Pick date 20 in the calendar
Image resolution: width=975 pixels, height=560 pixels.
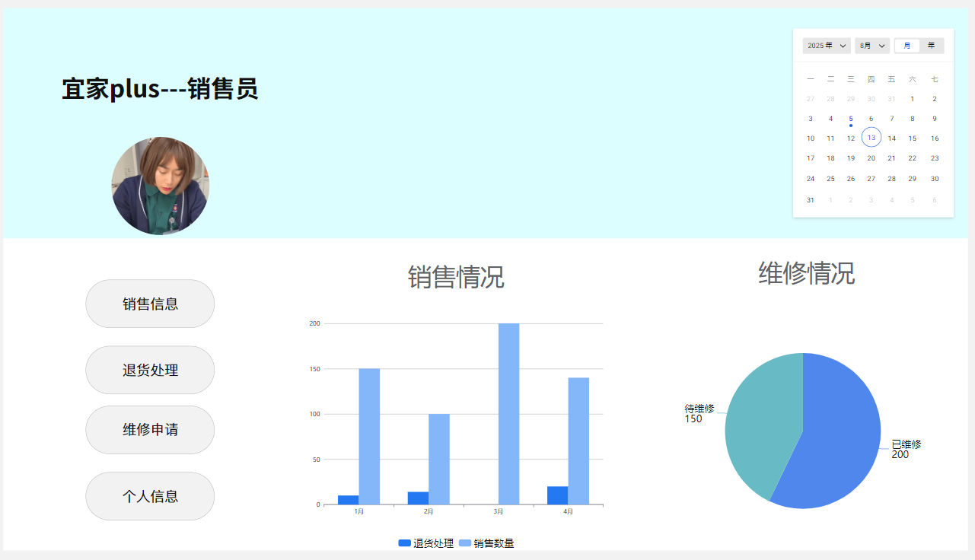point(871,158)
